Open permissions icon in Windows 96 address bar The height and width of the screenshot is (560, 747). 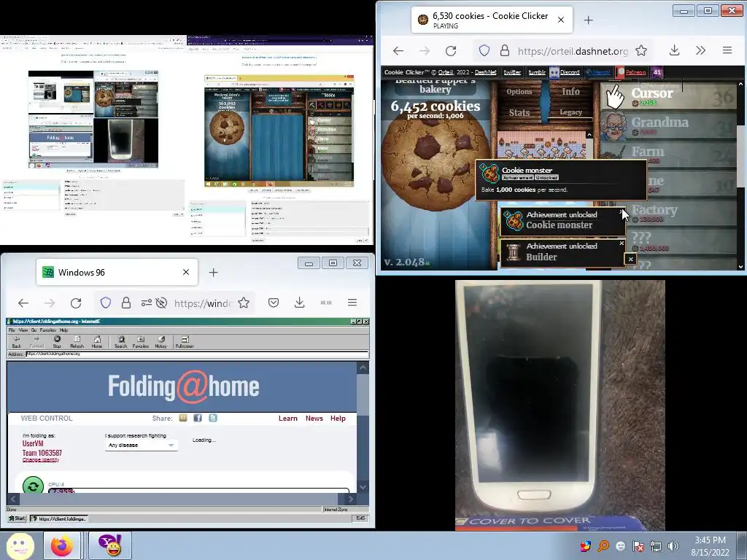click(146, 303)
